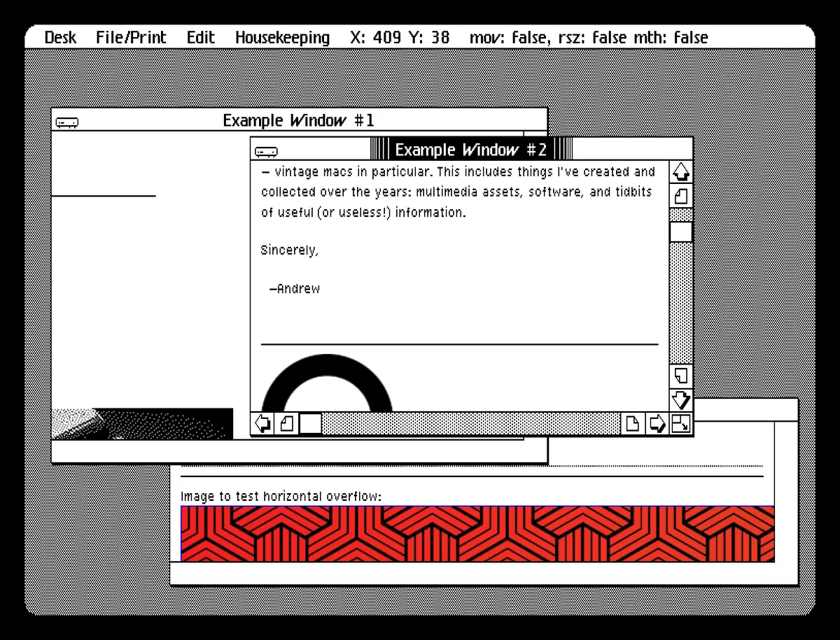Click the page down icon in Window #2
840x640 pixels.
click(x=680, y=376)
